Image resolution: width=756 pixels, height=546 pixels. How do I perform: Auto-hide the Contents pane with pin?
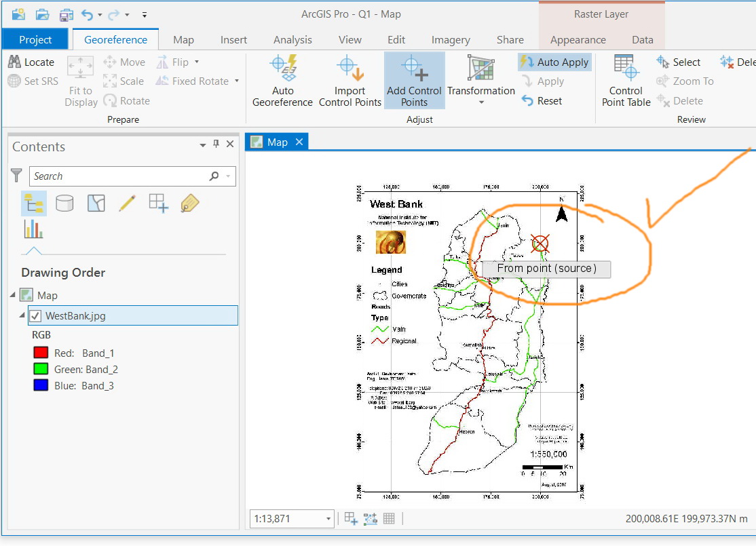(216, 144)
